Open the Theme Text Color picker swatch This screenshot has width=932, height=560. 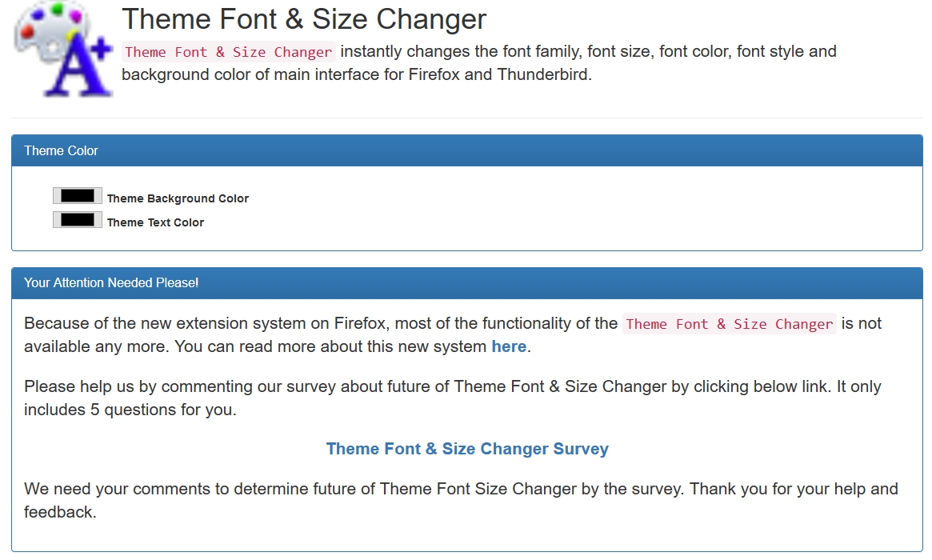coord(78,220)
